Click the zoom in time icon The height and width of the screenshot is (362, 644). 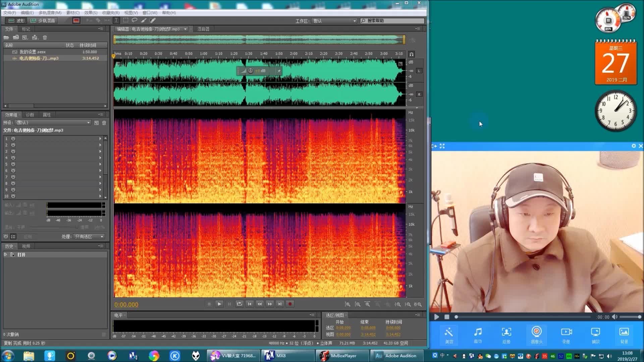tap(368, 304)
